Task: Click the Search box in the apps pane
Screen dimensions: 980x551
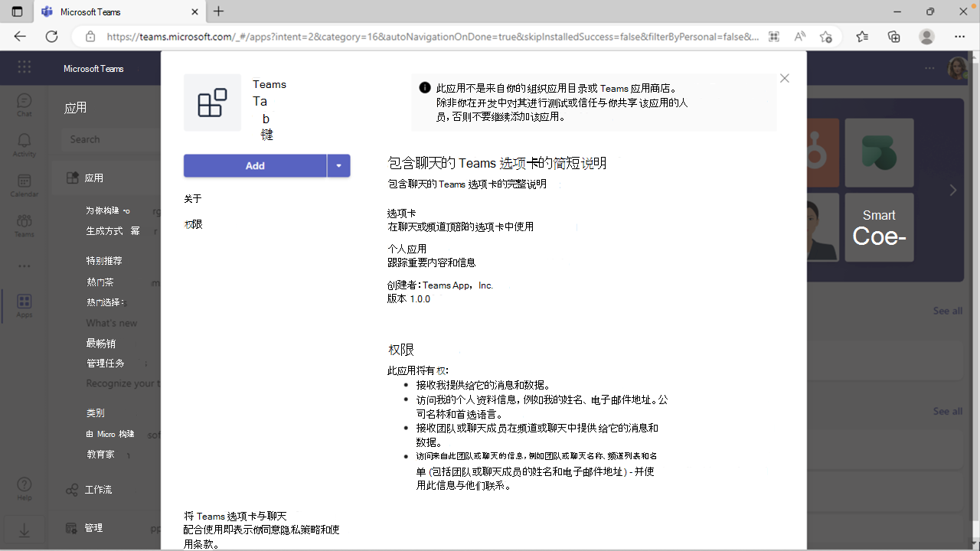Action: pyautogui.click(x=111, y=139)
